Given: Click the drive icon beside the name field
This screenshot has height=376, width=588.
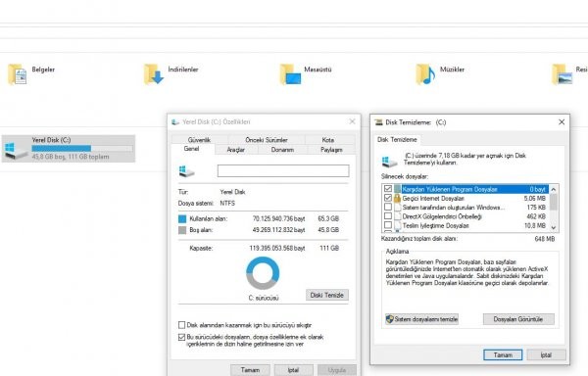Looking at the screenshot, I should (186, 171).
